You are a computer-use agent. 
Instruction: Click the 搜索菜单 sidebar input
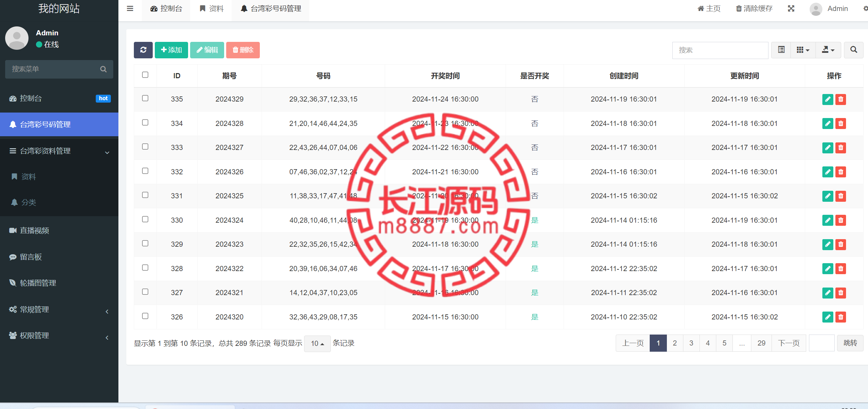click(59, 69)
